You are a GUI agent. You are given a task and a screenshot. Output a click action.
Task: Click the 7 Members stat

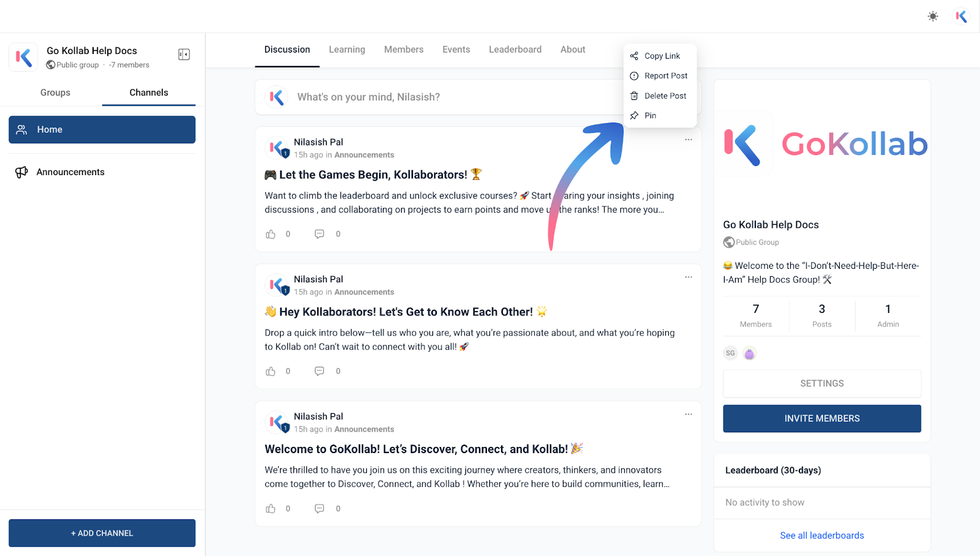click(756, 315)
